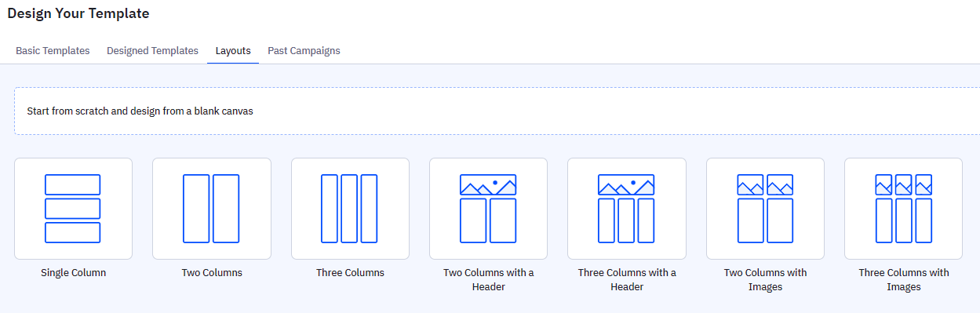Screen dimensions: 980x313
Task: Pick the Three Columns layout icon
Action: 350,209
